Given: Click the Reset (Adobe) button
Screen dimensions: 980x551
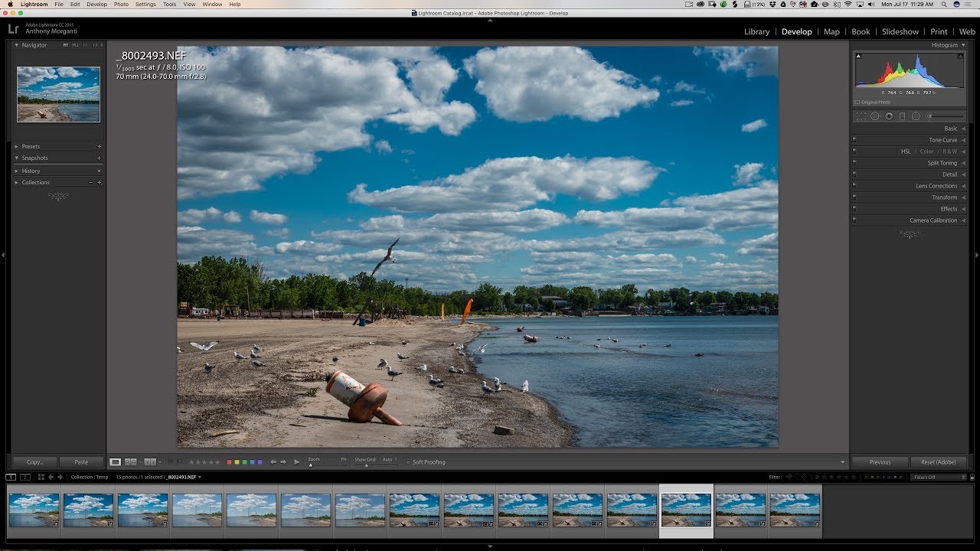Looking at the screenshot, I should [939, 462].
